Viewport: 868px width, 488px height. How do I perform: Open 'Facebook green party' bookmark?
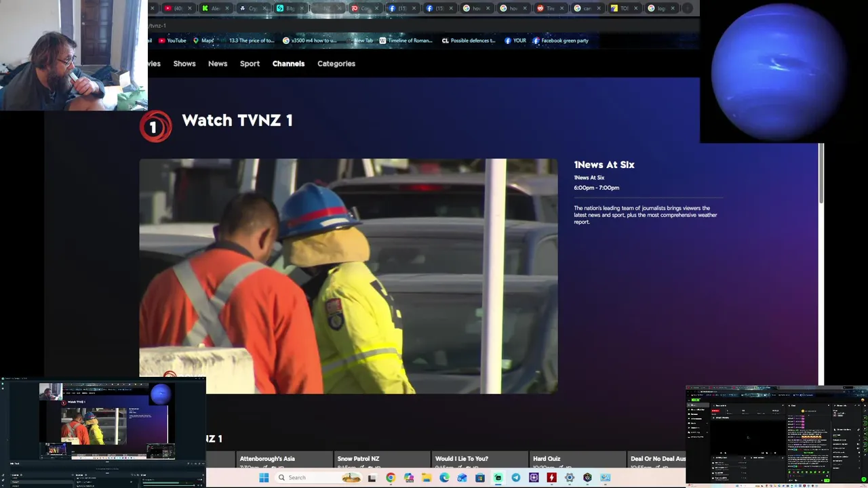[x=560, y=41]
